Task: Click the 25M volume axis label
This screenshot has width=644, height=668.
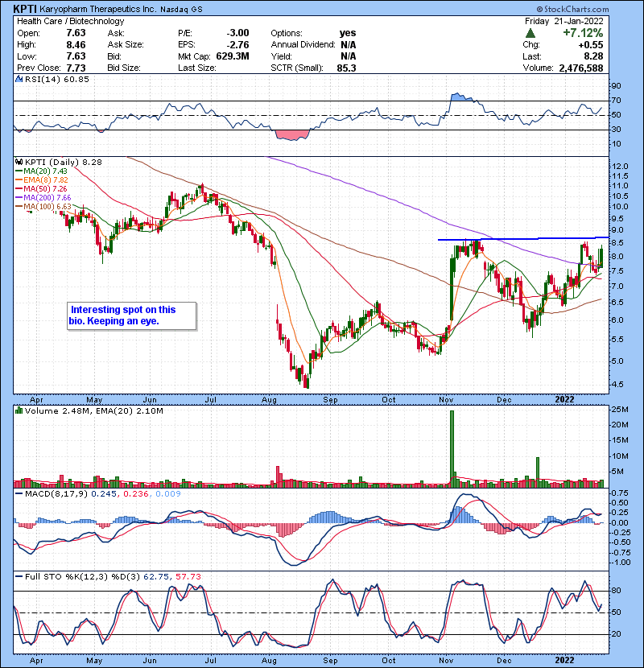Action: pyautogui.click(x=620, y=410)
